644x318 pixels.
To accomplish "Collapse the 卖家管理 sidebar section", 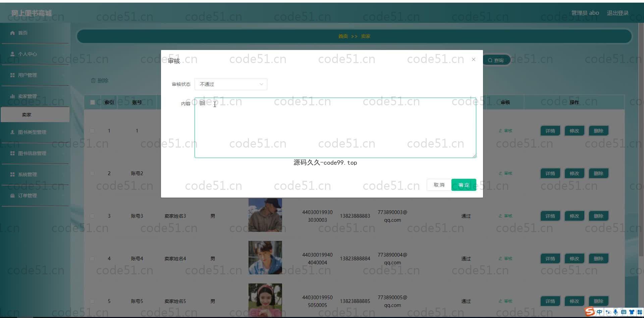I will [28, 96].
